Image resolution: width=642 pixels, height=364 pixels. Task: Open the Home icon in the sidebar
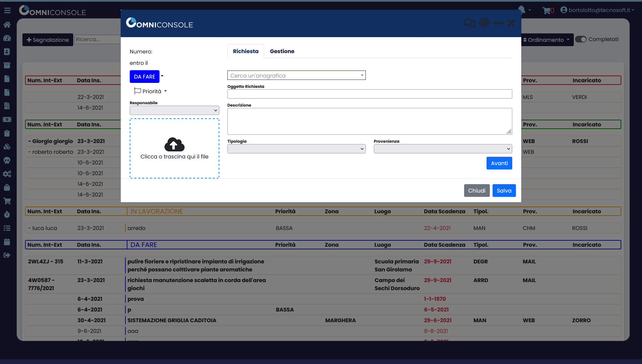(x=7, y=24)
